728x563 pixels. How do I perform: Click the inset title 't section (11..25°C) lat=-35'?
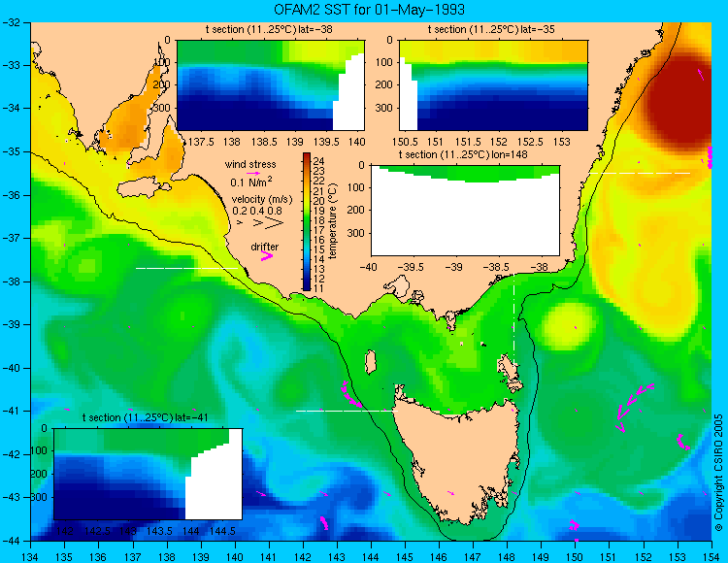click(x=491, y=30)
